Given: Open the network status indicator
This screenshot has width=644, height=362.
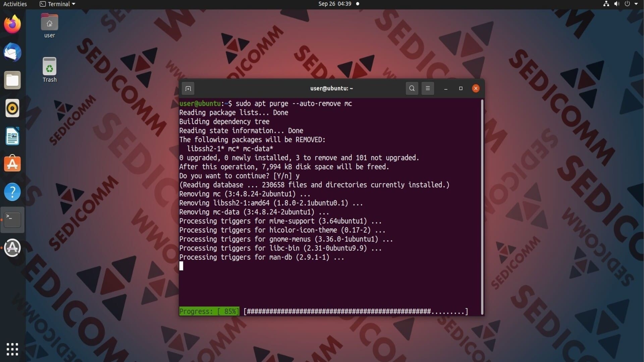Looking at the screenshot, I should tap(606, 4).
